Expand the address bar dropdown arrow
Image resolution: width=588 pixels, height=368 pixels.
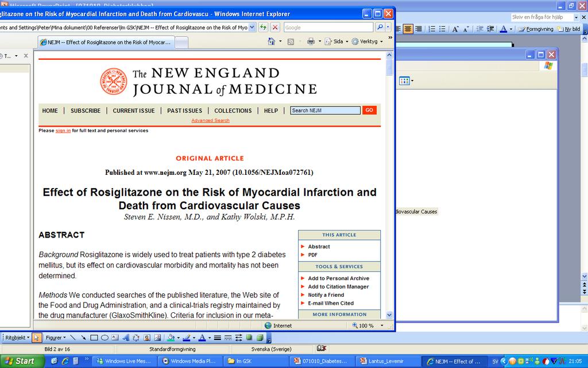(x=252, y=28)
